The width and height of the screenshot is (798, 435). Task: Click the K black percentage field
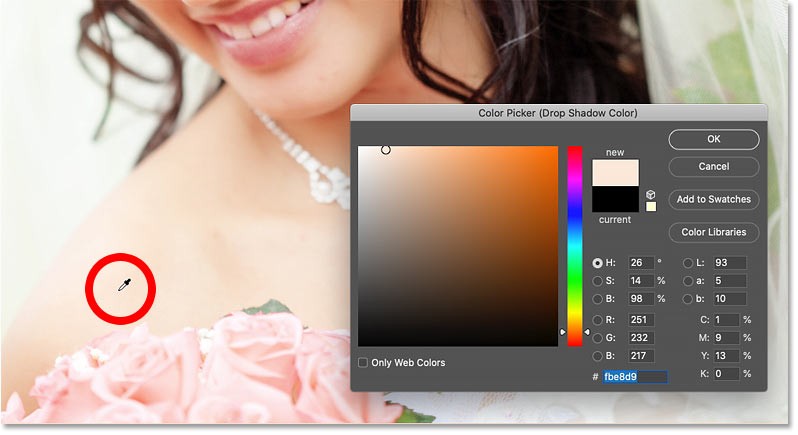click(726, 374)
